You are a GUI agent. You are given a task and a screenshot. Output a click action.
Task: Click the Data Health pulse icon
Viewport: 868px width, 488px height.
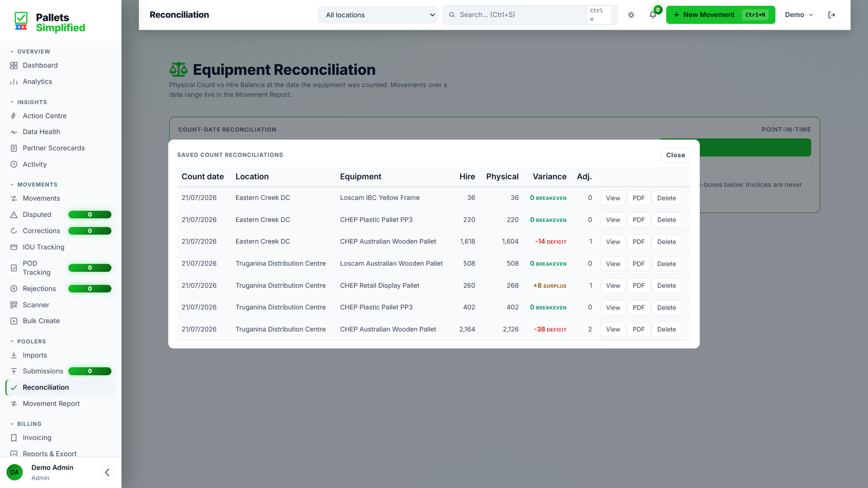(x=14, y=132)
